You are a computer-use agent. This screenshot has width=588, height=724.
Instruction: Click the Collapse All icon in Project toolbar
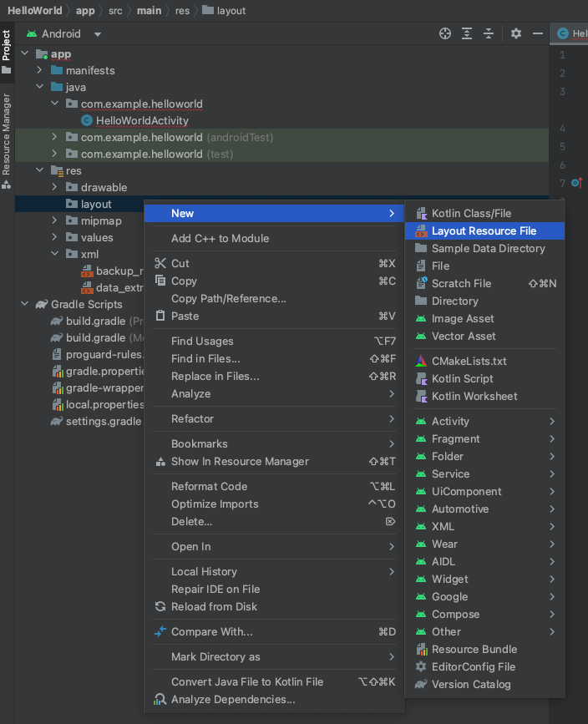pos(489,33)
